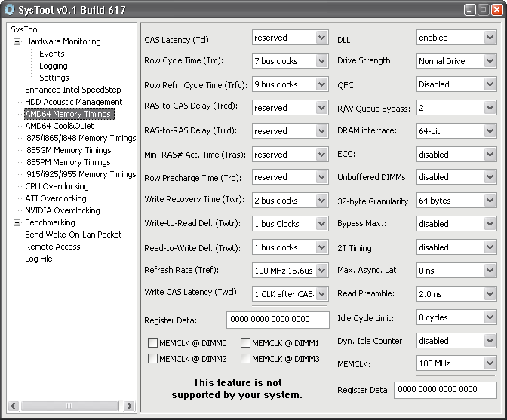Go to Log File in sidebar
Viewport: 507px width, 420px height.
(38, 259)
